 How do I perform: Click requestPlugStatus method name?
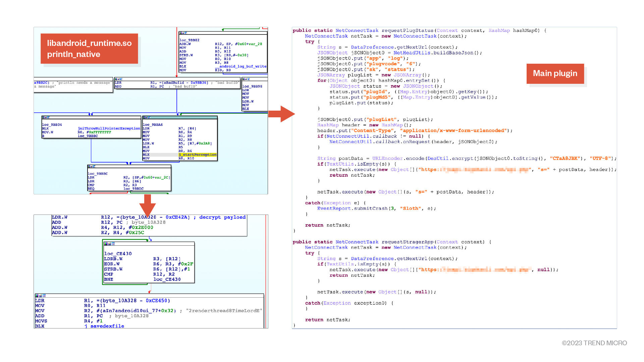tap(408, 31)
